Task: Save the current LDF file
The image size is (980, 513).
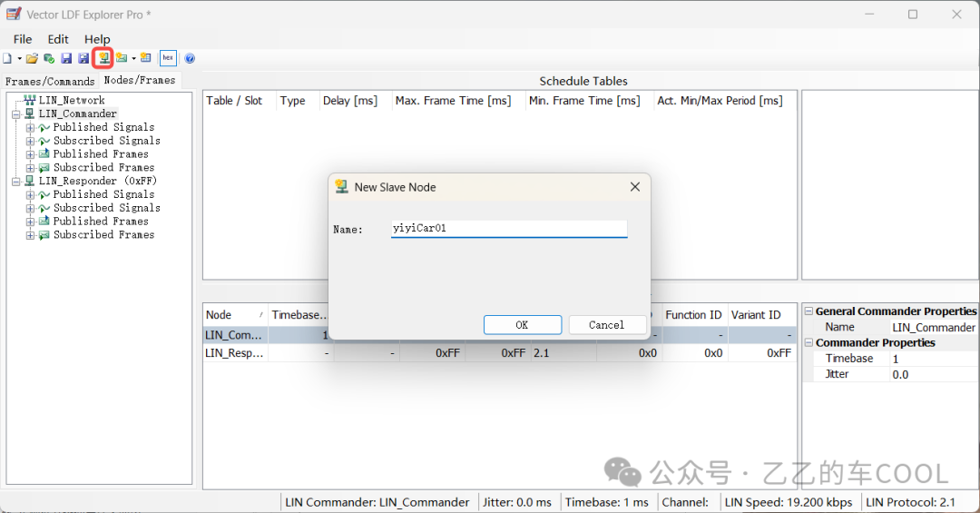Action: pyautogui.click(x=66, y=58)
